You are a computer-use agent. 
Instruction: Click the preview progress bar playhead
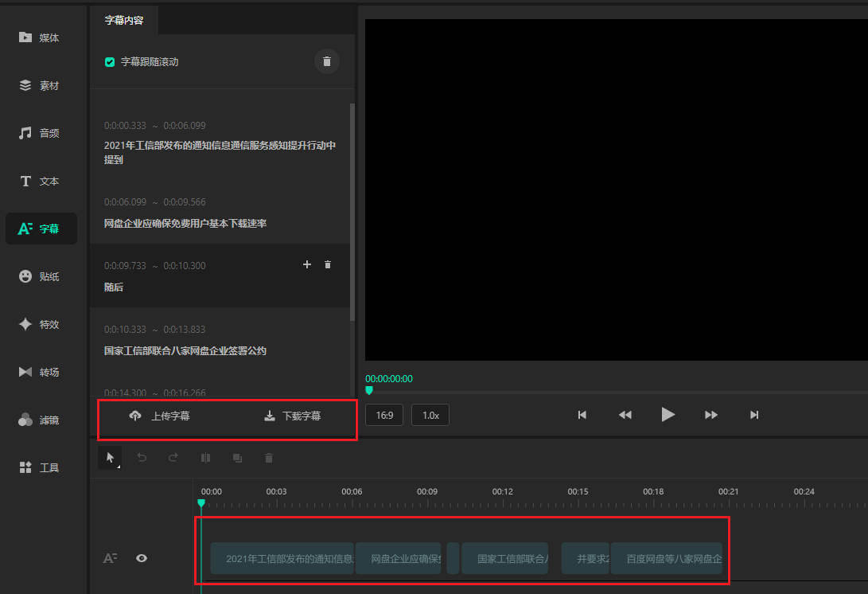369,391
